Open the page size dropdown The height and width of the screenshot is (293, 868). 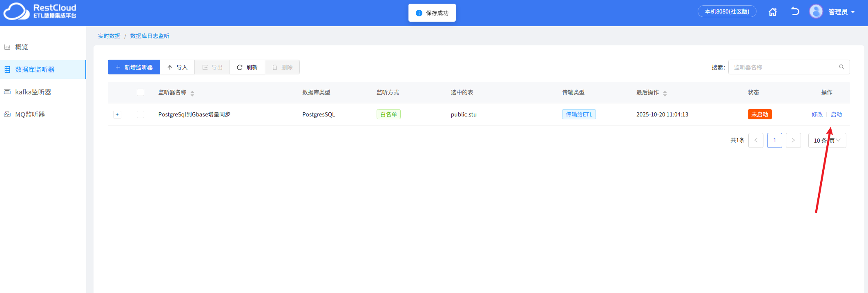(827, 141)
